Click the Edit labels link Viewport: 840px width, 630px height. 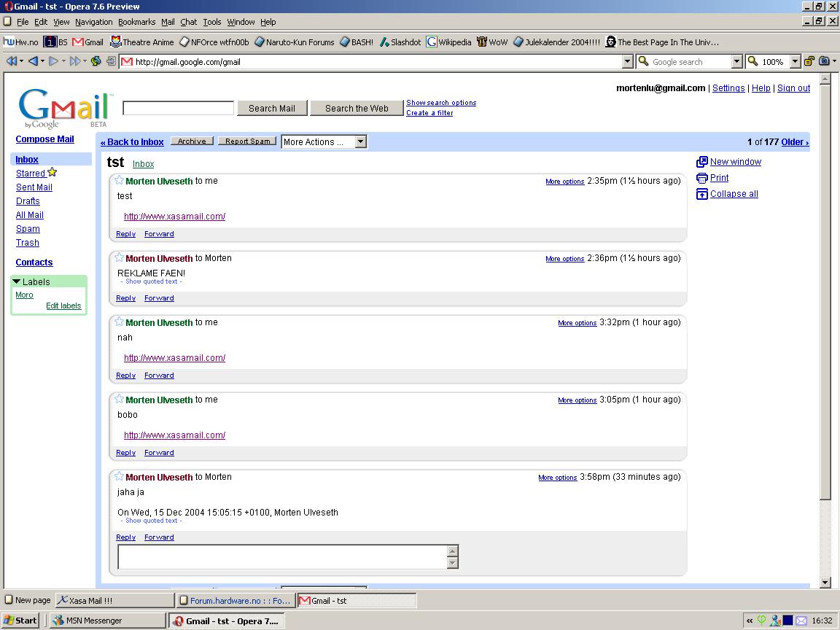click(x=63, y=306)
